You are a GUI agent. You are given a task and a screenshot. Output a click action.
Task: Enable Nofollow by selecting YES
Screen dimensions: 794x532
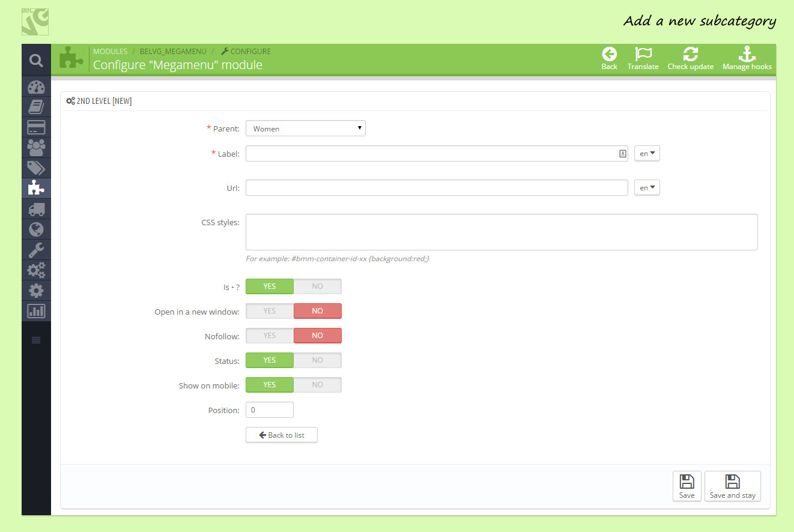point(270,336)
